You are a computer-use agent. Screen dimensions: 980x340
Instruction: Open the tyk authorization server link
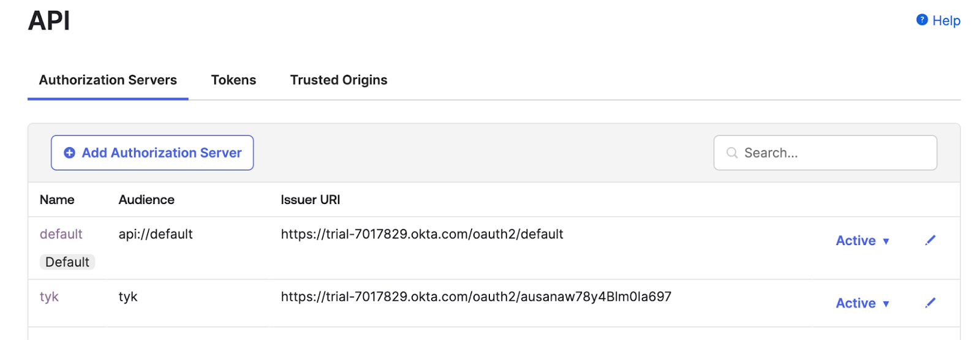pyautogui.click(x=49, y=297)
